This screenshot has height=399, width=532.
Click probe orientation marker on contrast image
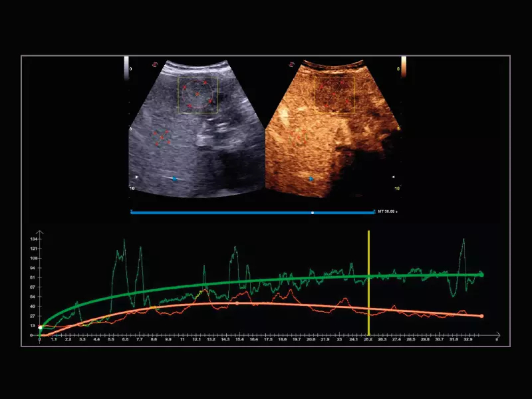pos(291,65)
